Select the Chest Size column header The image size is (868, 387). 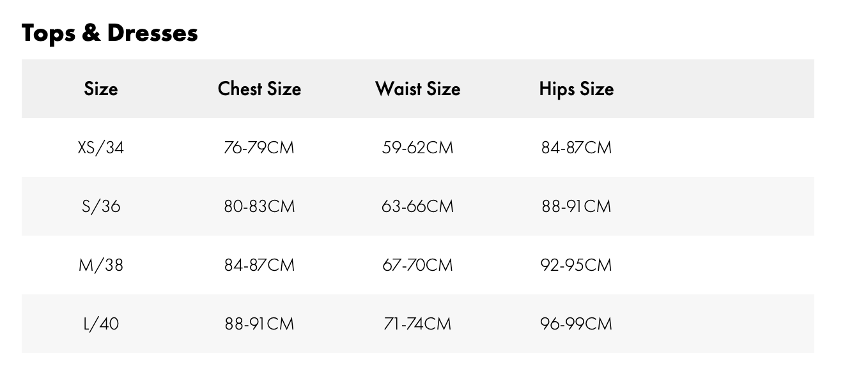pos(260,89)
